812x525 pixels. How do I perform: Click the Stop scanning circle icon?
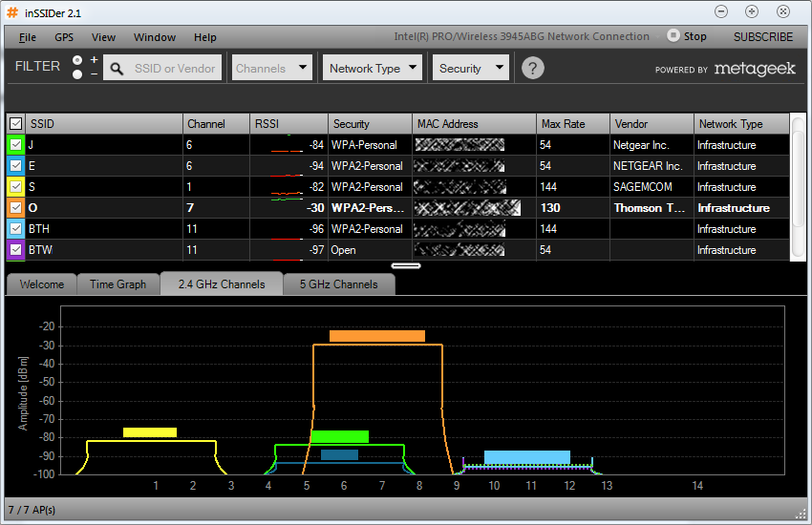point(673,35)
